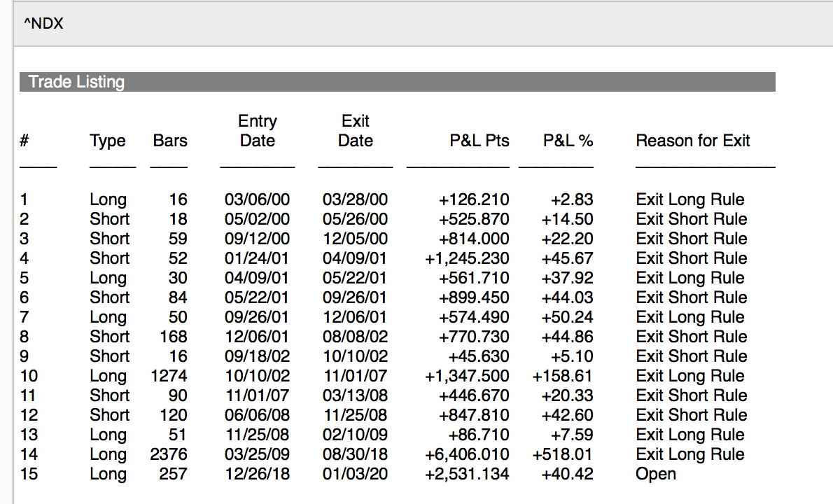Click the +126.210 P&L points value

474,199
